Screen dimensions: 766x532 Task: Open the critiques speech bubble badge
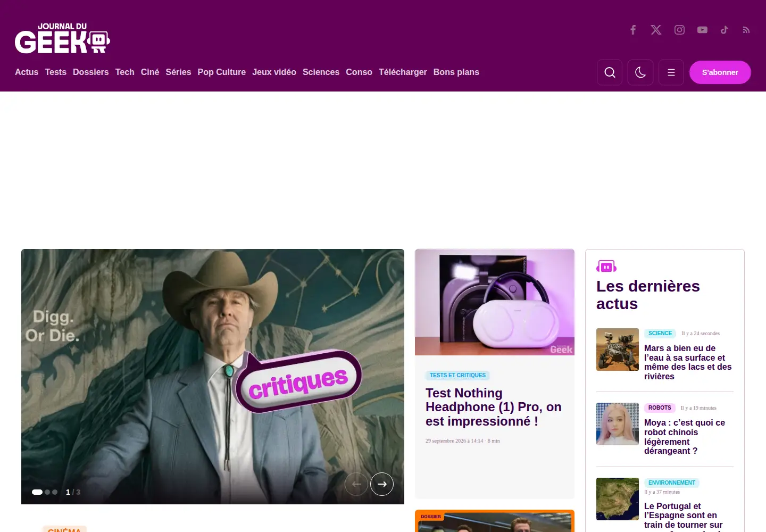[298, 382]
